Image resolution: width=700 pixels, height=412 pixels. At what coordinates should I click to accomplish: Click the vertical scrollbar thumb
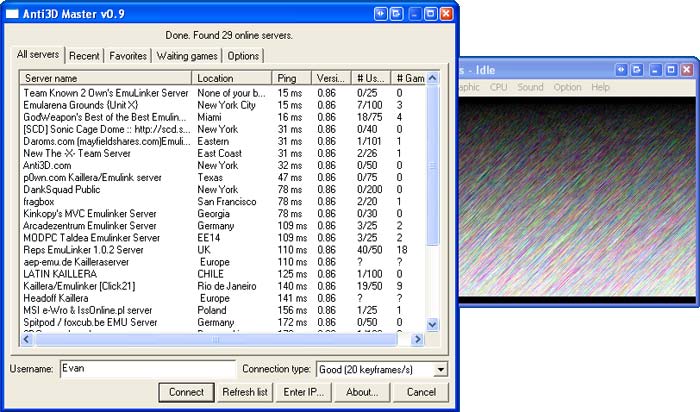pyautogui.click(x=432, y=165)
